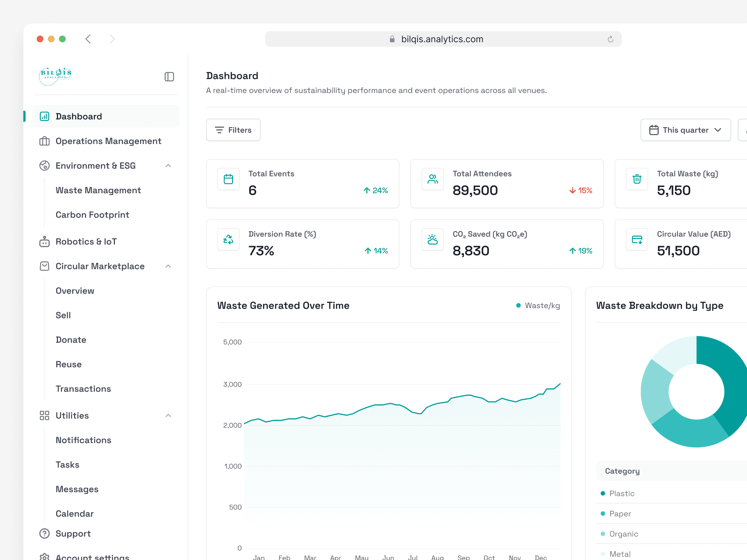747x560 pixels.
Task: Collapse the Circular Marketplace section
Action: click(168, 266)
